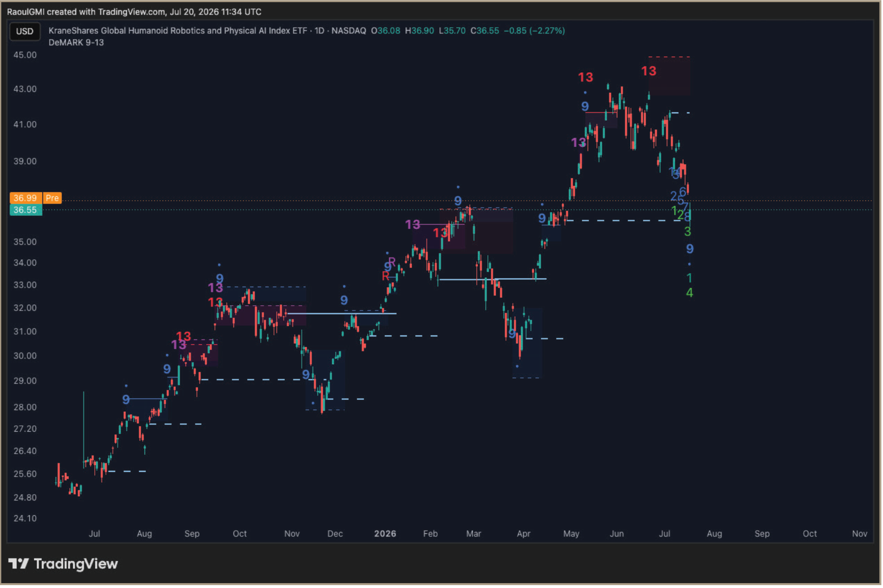
Task: Click the red 13 marker near 45.00
Action: click(x=649, y=71)
